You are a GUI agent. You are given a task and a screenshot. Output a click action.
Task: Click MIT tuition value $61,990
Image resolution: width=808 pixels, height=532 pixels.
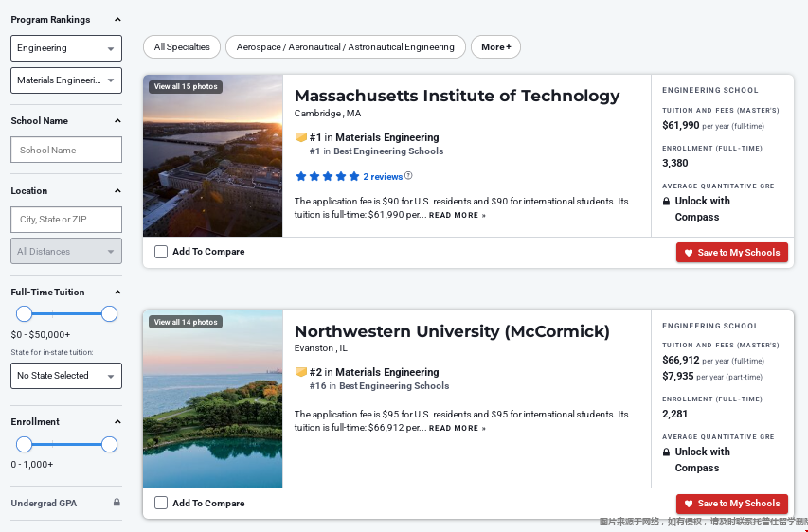pos(681,126)
